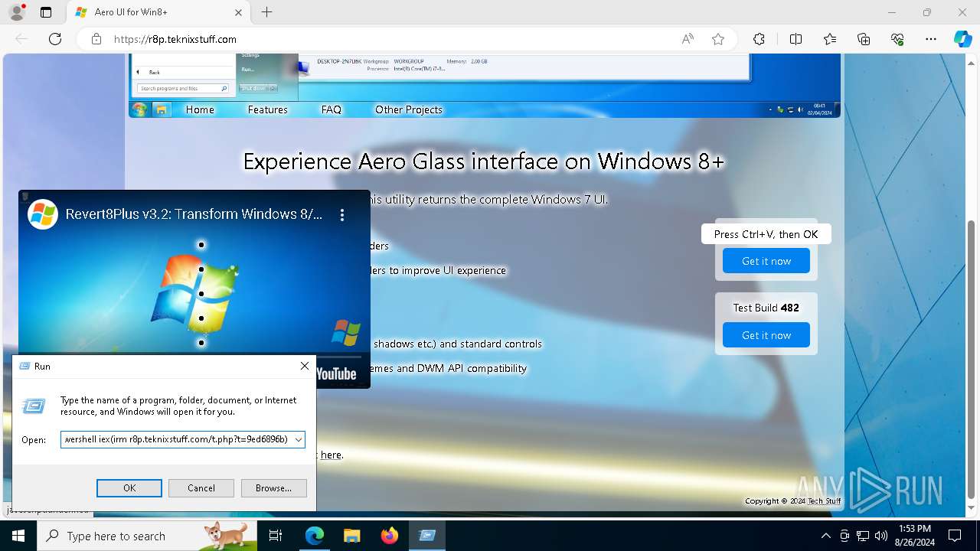Open the Extensions puzzle icon

(x=759, y=39)
